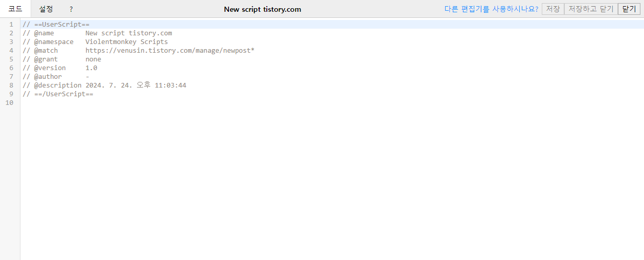
Task: Click the @description date line
Action: click(104, 85)
